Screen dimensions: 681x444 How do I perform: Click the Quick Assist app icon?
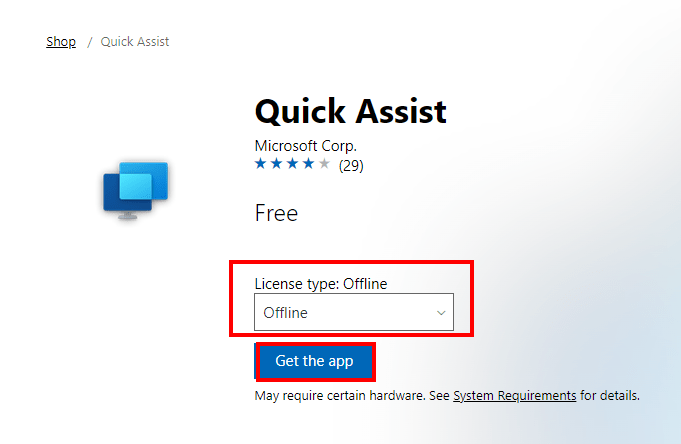click(x=135, y=189)
